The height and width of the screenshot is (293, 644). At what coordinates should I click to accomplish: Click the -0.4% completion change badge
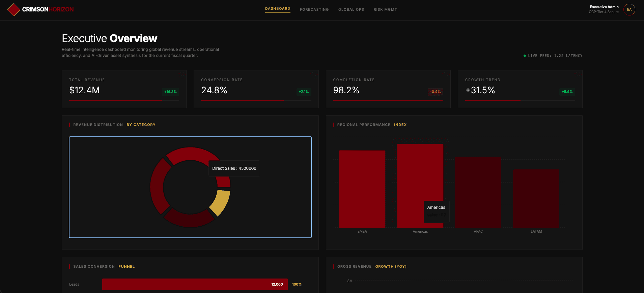[x=436, y=92]
